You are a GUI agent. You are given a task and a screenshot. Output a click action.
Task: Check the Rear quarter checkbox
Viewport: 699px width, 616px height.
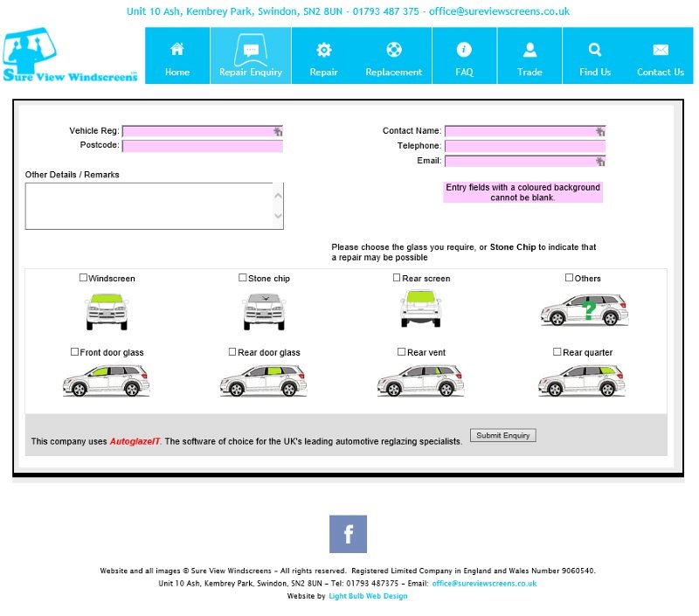coord(557,352)
